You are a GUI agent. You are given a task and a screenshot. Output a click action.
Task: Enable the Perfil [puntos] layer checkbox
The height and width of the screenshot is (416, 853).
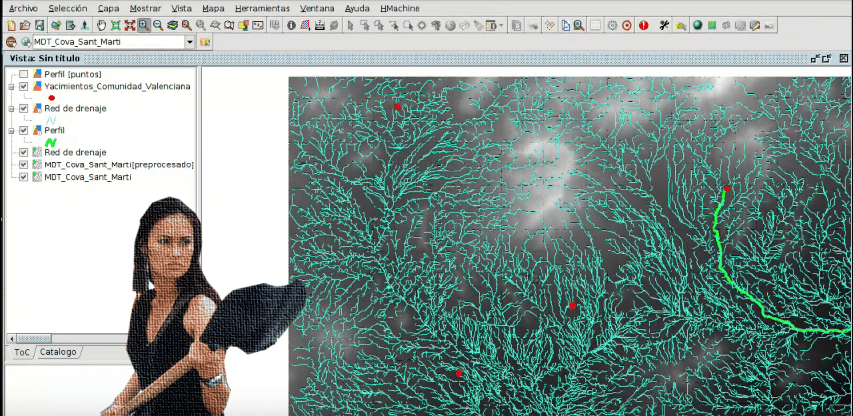(x=23, y=75)
